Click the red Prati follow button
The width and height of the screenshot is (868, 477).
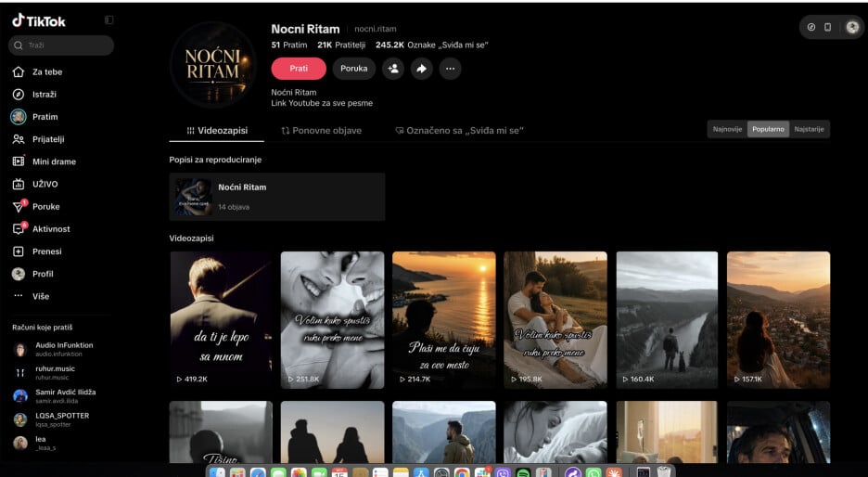299,69
